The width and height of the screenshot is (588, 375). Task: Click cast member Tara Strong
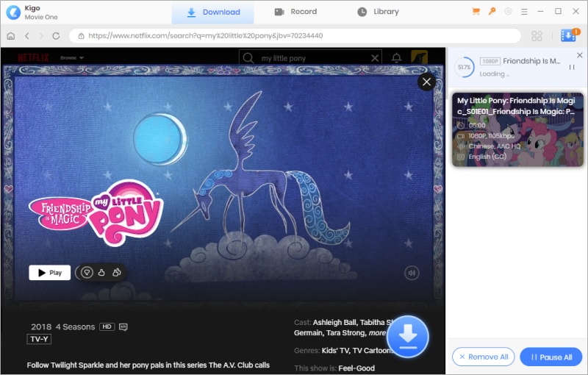tap(345, 333)
